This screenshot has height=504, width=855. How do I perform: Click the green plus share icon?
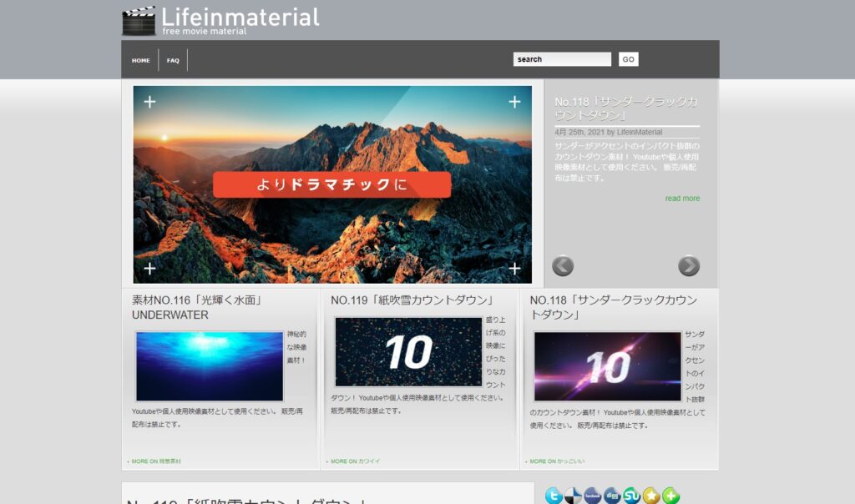[670, 496]
